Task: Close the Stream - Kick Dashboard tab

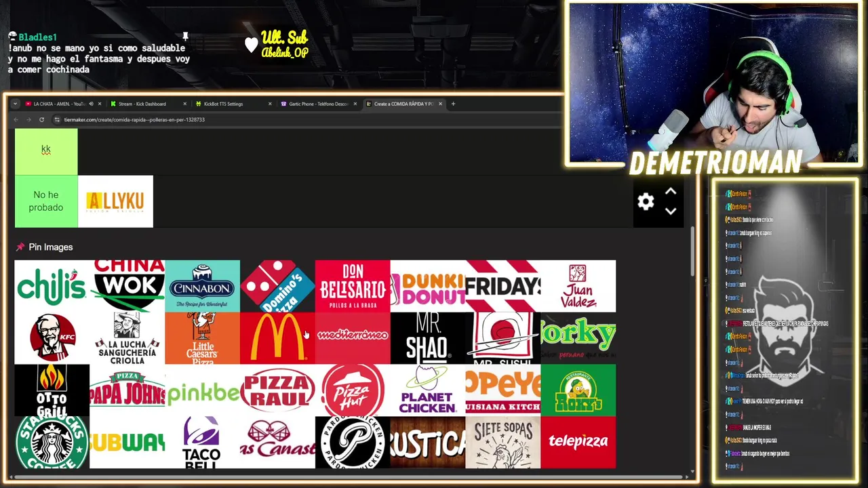Action: tap(184, 104)
